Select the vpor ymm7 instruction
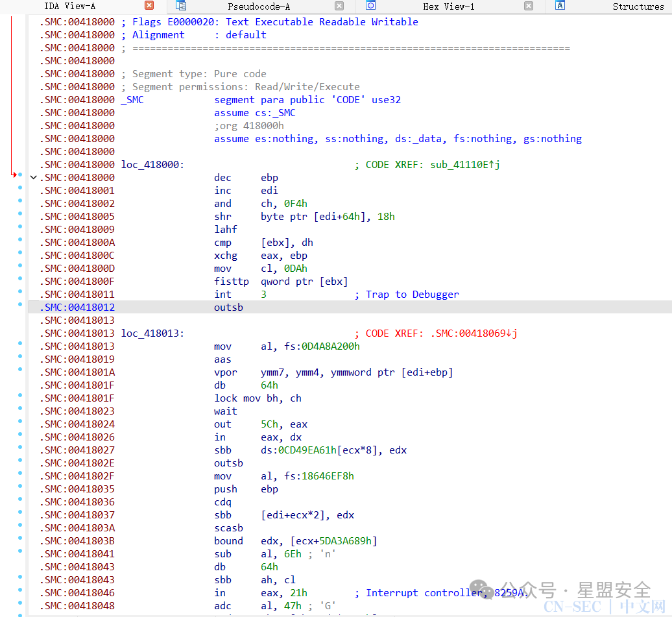 [x=333, y=372]
